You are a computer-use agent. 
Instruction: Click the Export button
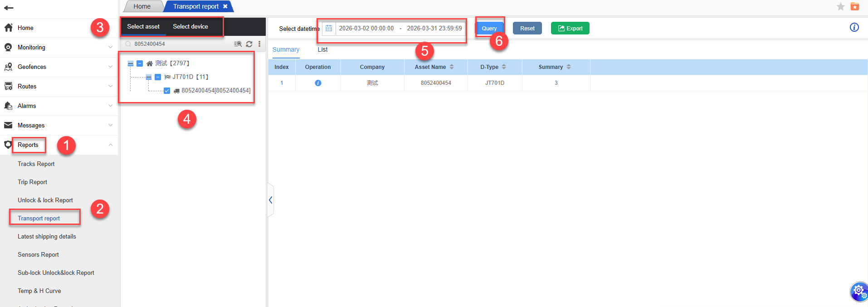click(x=570, y=28)
